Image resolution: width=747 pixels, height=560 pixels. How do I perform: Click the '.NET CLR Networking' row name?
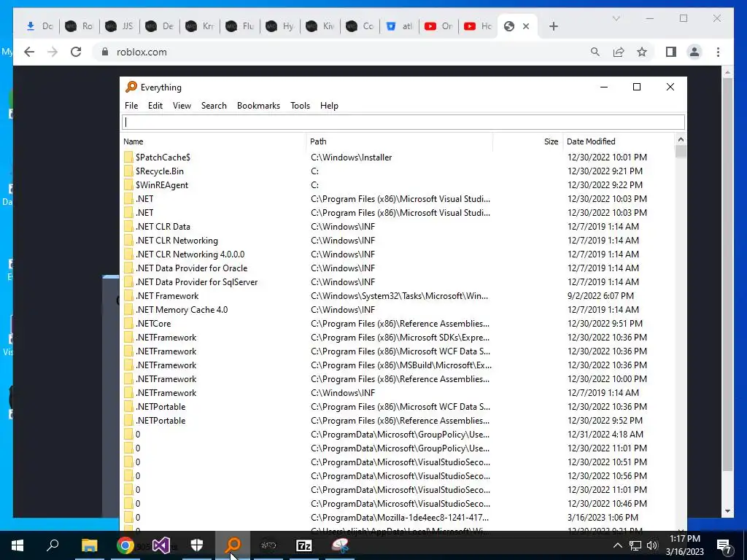(x=177, y=241)
